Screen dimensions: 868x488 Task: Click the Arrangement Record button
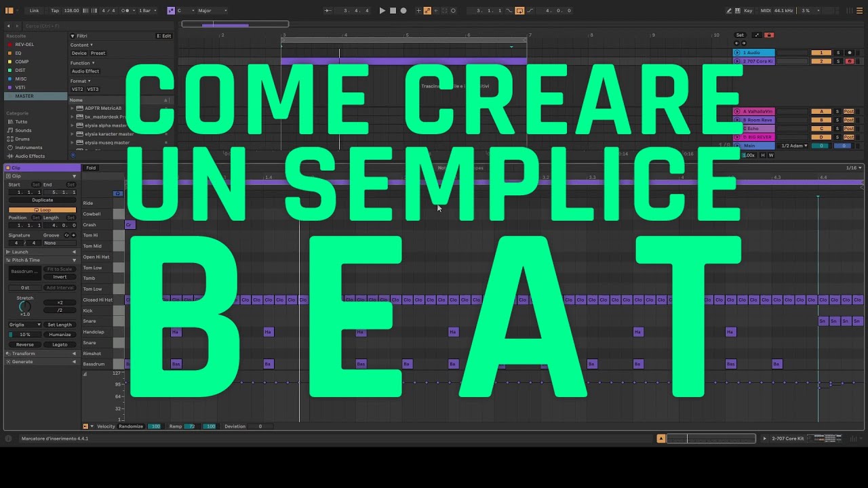[403, 11]
